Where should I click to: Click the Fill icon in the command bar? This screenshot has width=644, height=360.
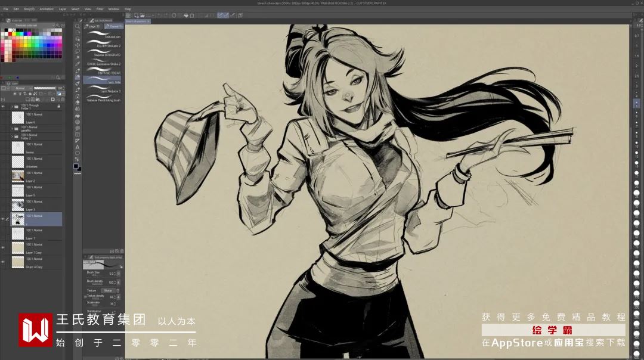(x=186, y=15)
